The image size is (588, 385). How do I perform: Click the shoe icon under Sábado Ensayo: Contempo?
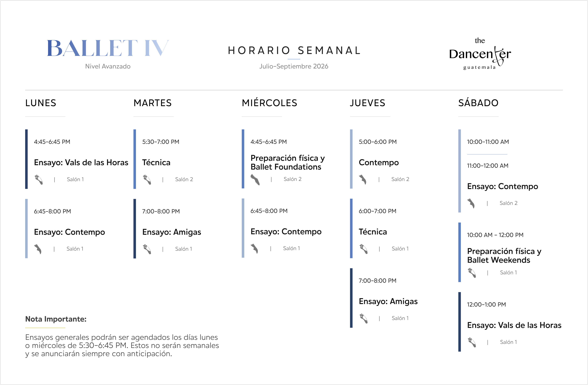pos(471,203)
